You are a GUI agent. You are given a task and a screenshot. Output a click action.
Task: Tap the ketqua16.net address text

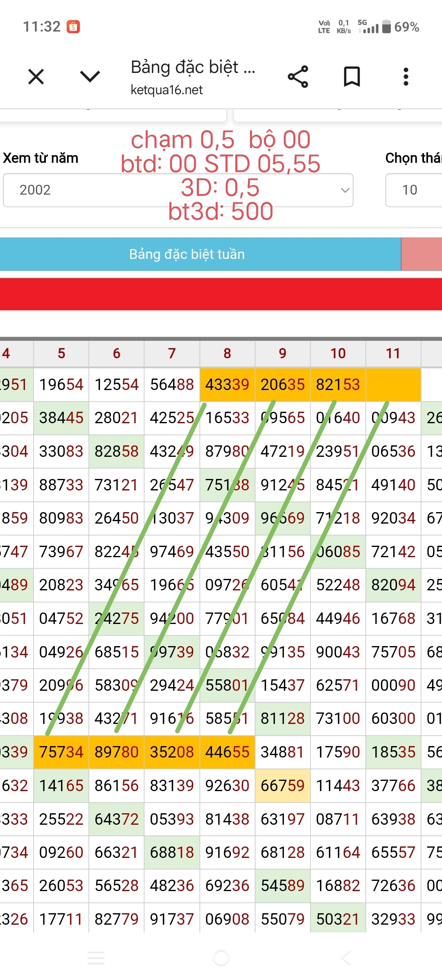(167, 90)
